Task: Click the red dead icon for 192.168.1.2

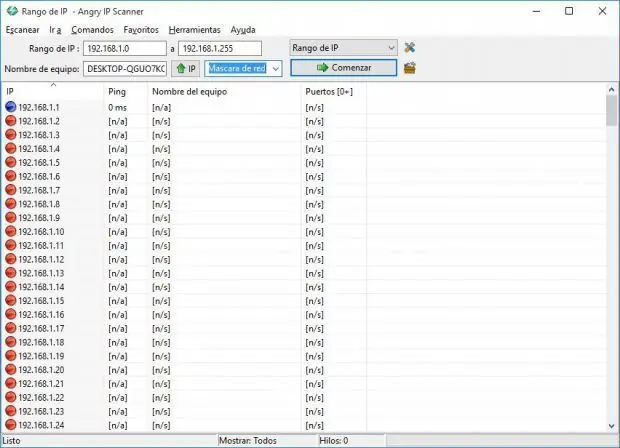Action: [x=11, y=121]
